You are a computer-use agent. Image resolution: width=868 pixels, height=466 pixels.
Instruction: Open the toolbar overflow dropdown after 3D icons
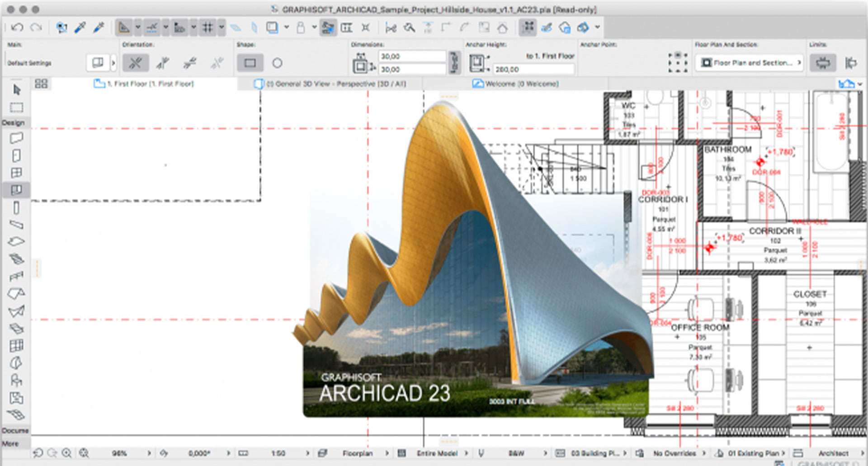[597, 28]
